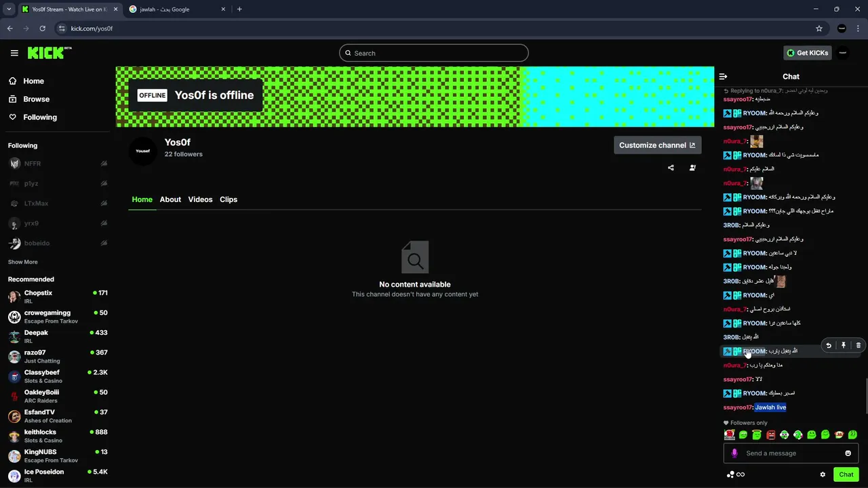The width and height of the screenshot is (868, 488).
Task: Open recommended channel EsfandTV
Action: [58, 415]
